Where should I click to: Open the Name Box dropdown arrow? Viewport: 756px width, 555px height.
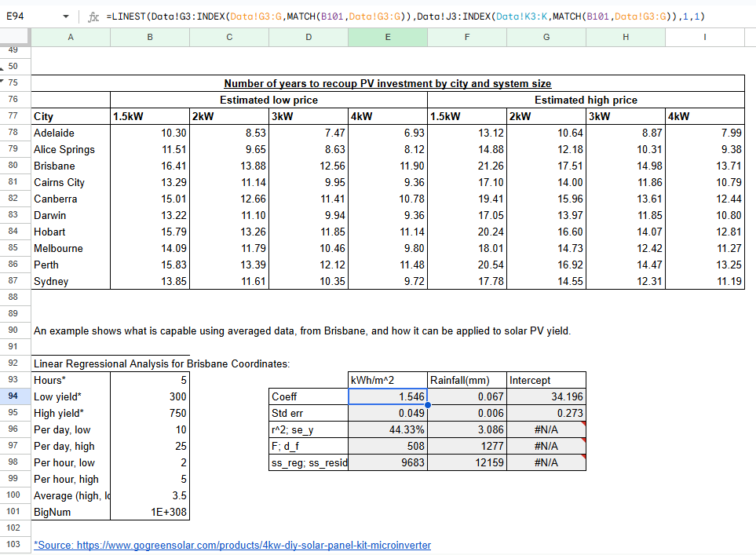coord(65,16)
